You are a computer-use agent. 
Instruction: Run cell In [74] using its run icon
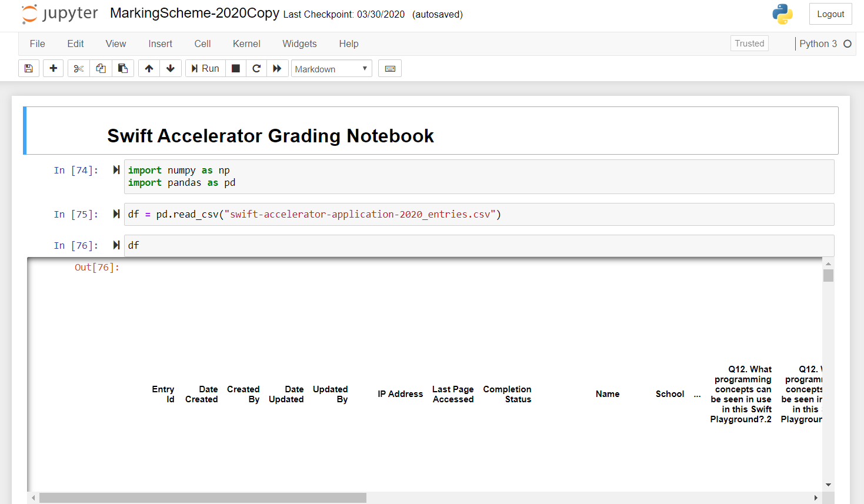click(116, 170)
